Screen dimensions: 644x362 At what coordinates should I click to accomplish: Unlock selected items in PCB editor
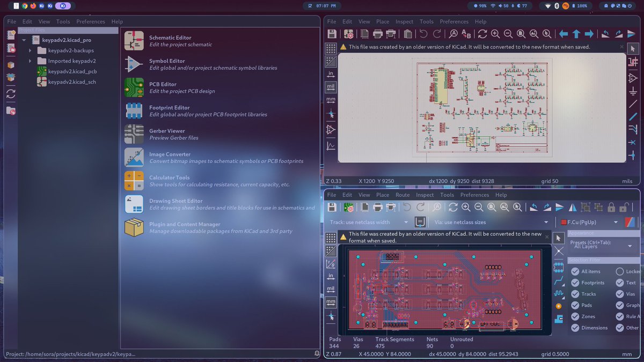[x=624, y=207]
